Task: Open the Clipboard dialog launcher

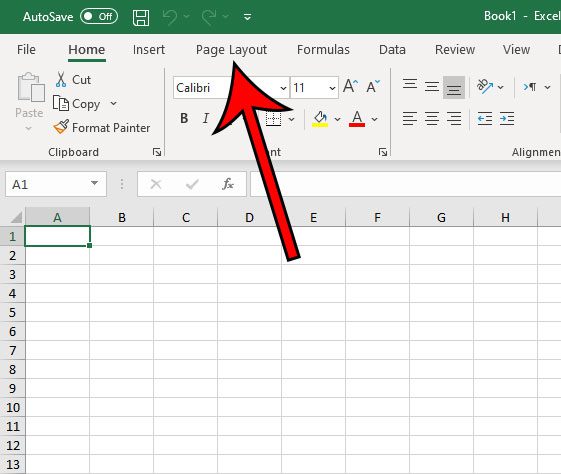Action: [156, 152]
